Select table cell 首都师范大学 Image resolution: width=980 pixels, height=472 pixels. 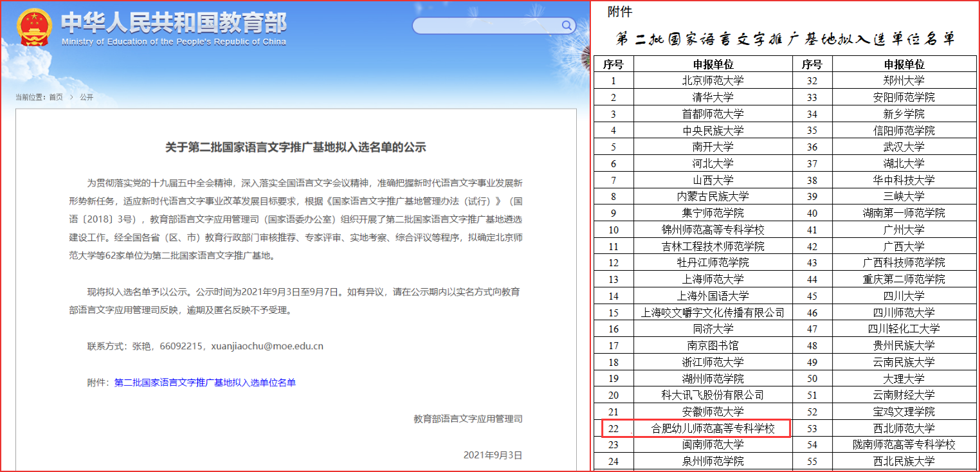[x=713, y=114]
